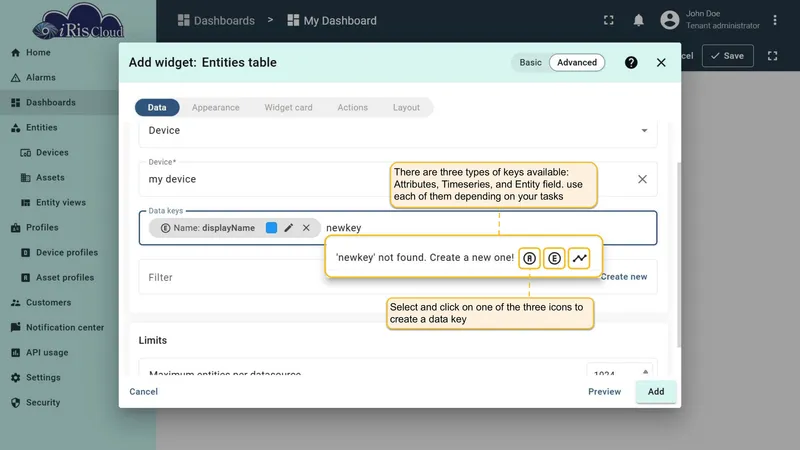Toggle fullscreen icon in the top bar
Viewport: 800px width, 450px height.
[609, 20]
